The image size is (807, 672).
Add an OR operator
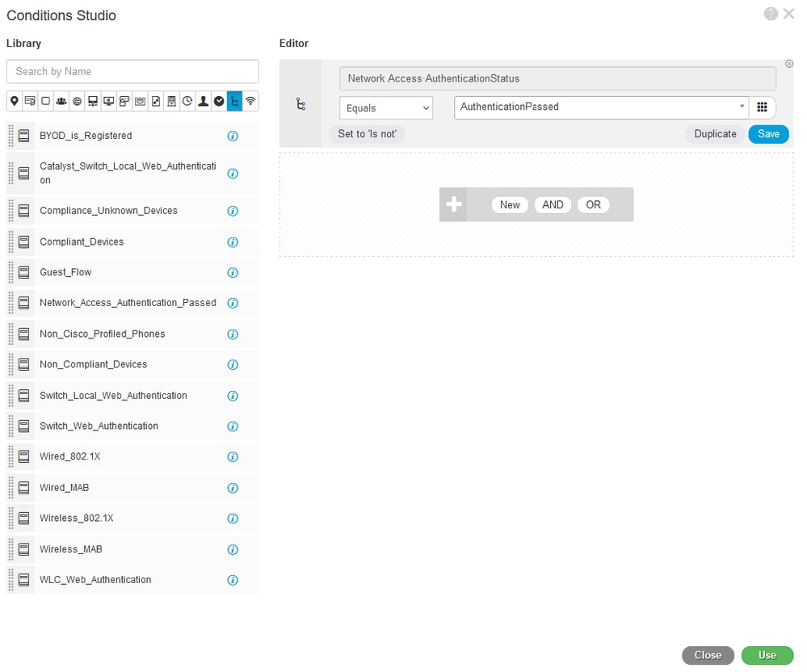[593, 205]
